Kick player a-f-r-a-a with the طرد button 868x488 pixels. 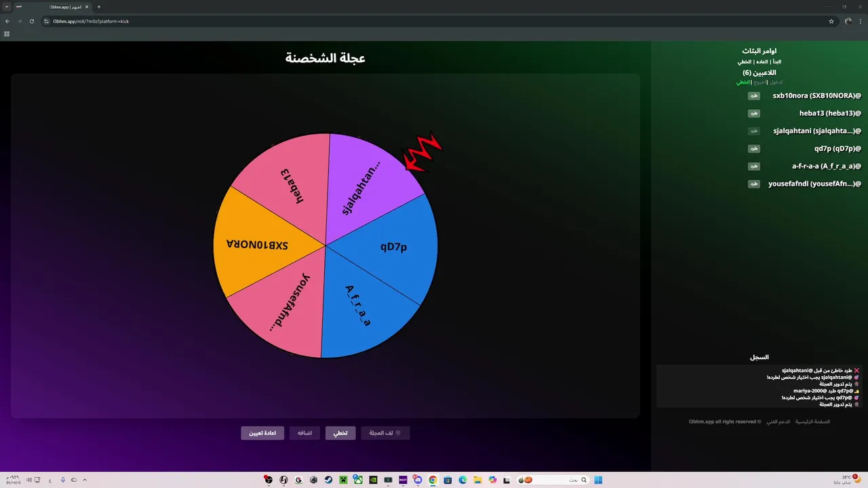point(754,167)
